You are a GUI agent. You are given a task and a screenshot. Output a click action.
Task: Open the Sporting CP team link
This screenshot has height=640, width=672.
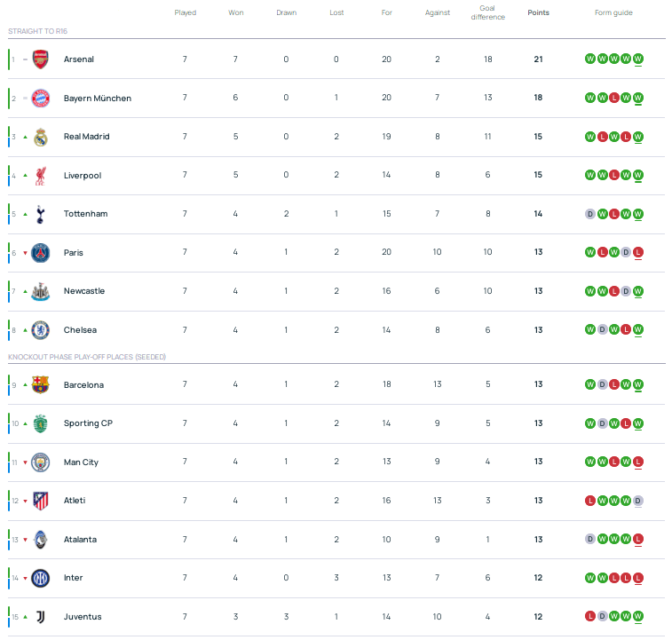pos(88,423)
